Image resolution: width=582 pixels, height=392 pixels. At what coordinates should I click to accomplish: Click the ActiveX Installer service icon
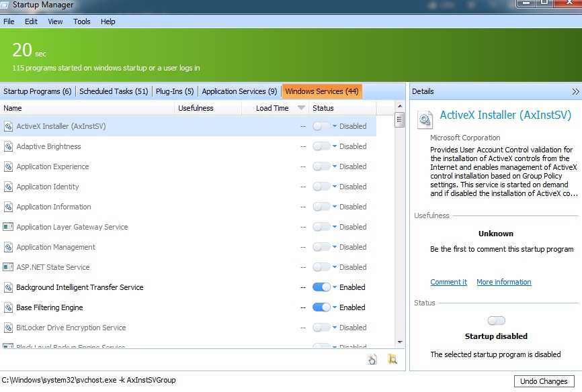click(8, 126)
